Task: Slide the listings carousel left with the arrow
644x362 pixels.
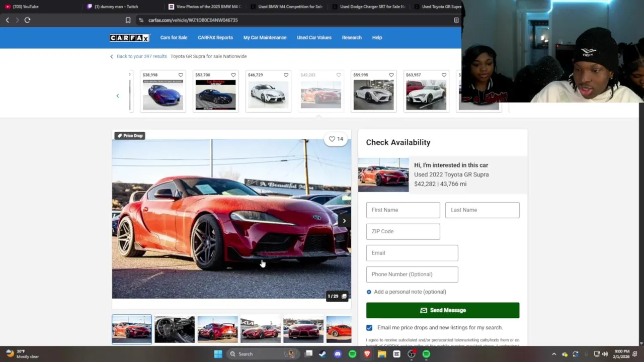Action: [118, 96]
